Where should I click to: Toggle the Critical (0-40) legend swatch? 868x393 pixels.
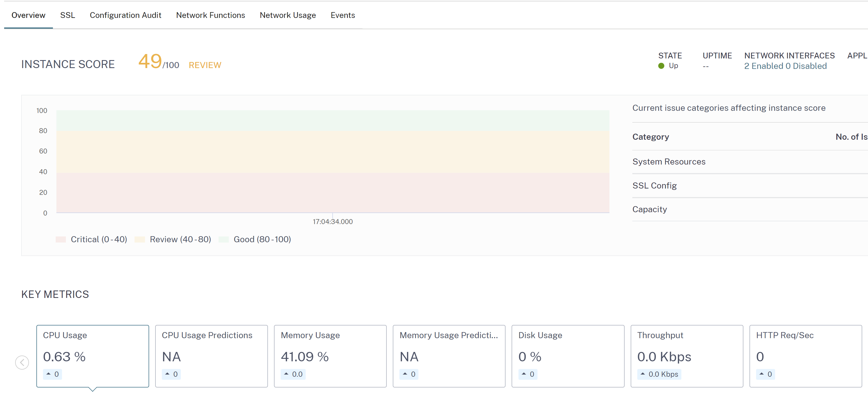point(61,239)
